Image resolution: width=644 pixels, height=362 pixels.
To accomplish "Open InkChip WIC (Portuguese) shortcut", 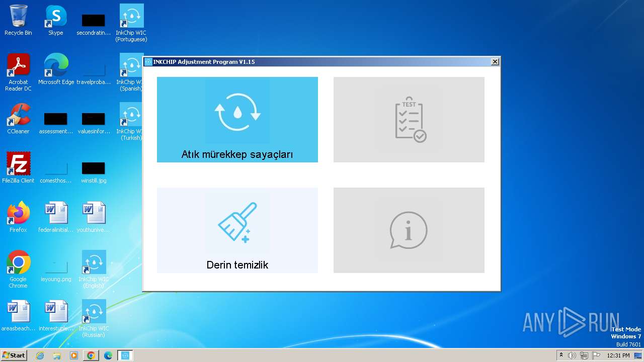I will point(131,23).
